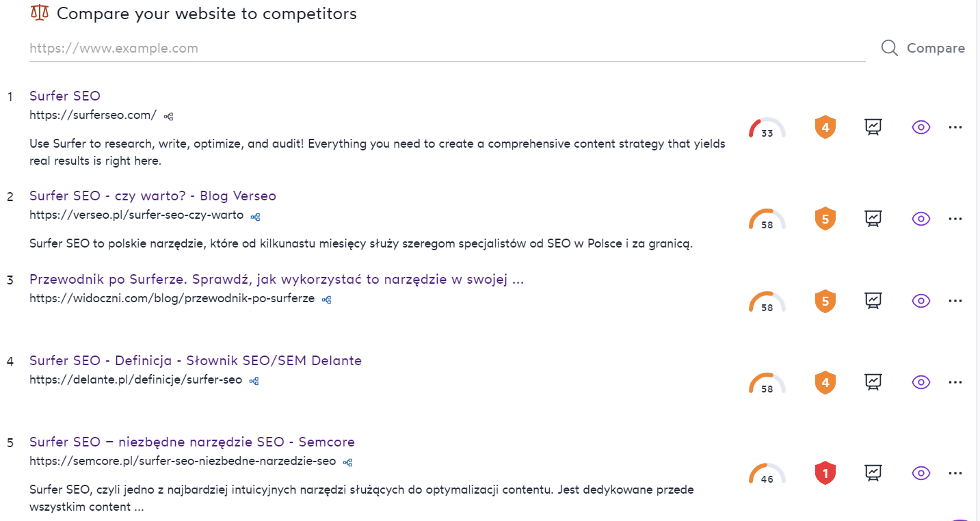
Task: Open presentation chart icon for Verseo result
Action: pos(873,219)
